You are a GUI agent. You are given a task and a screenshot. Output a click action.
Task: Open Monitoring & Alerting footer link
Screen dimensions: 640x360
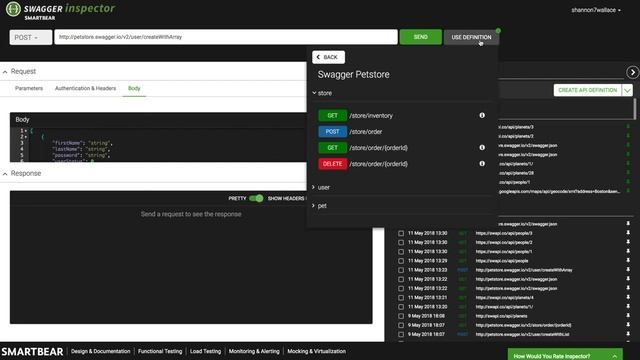(254, 351)
